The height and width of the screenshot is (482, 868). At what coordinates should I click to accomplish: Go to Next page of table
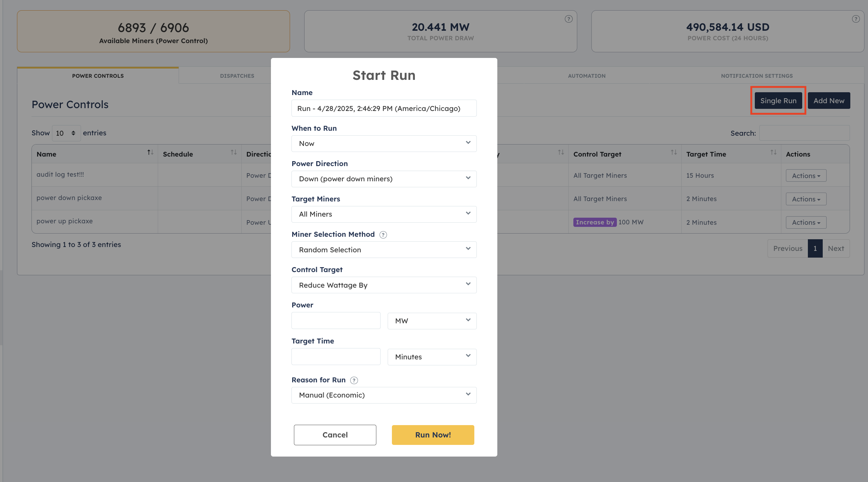pyautogui.click(x=836, y=248)
